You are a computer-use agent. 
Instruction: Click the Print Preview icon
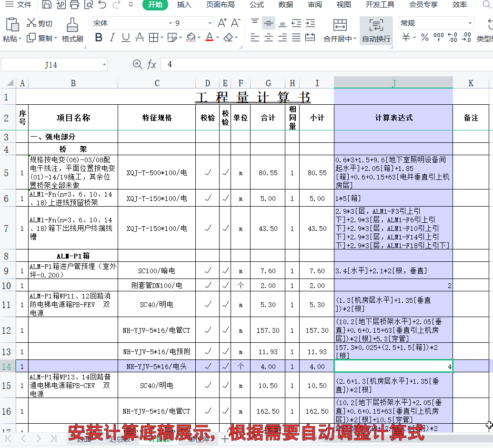89,4
